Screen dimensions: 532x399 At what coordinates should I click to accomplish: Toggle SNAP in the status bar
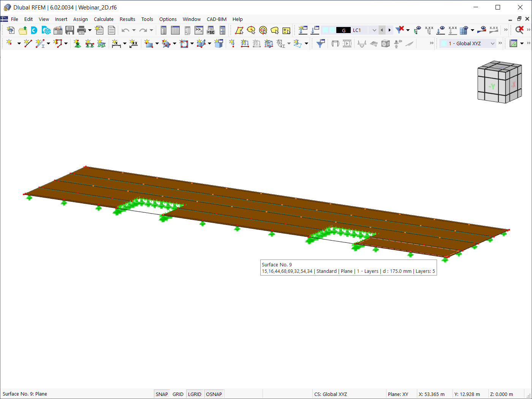[161, 394]
